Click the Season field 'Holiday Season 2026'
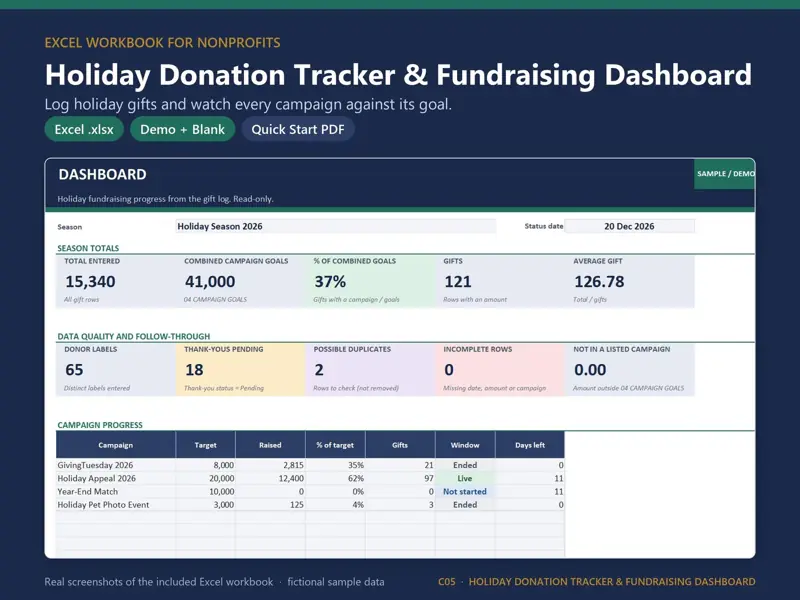The height and width of the screenshot is (600, 800). coord(336,227)
